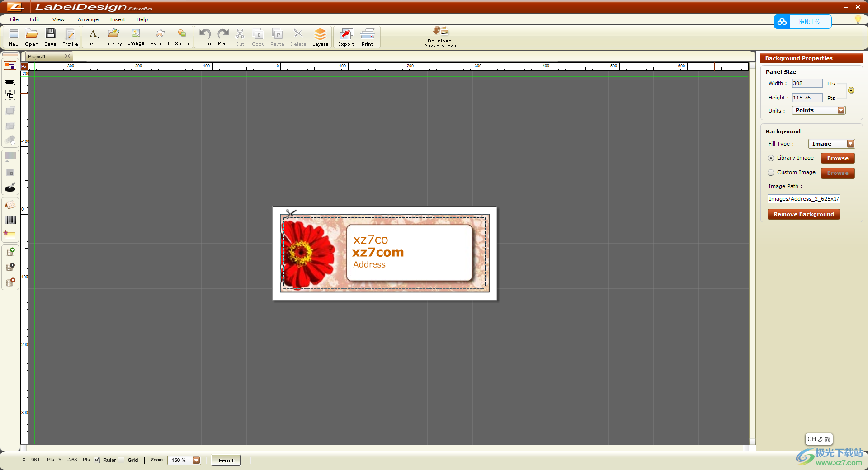Click the Export icon in the toolbar
This screenshot has height=470, width=868.
(345, 36)
